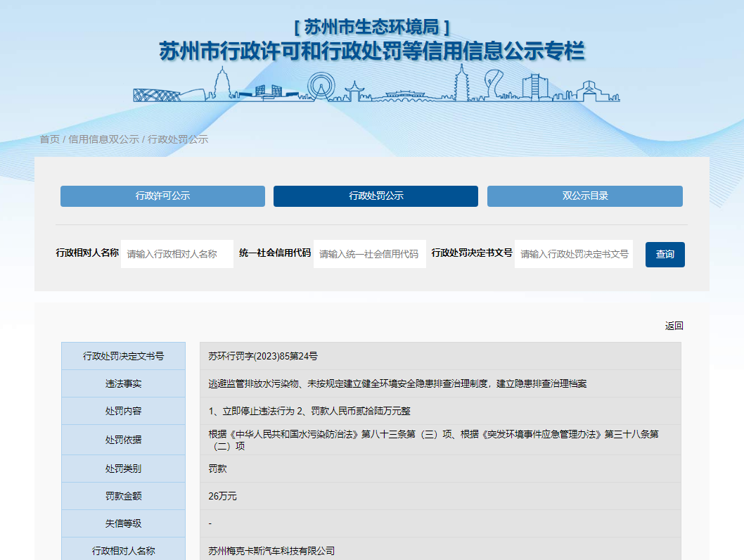
Task: Click the 统一社会信用代码 input box
Action: click(x=369, y=254)
